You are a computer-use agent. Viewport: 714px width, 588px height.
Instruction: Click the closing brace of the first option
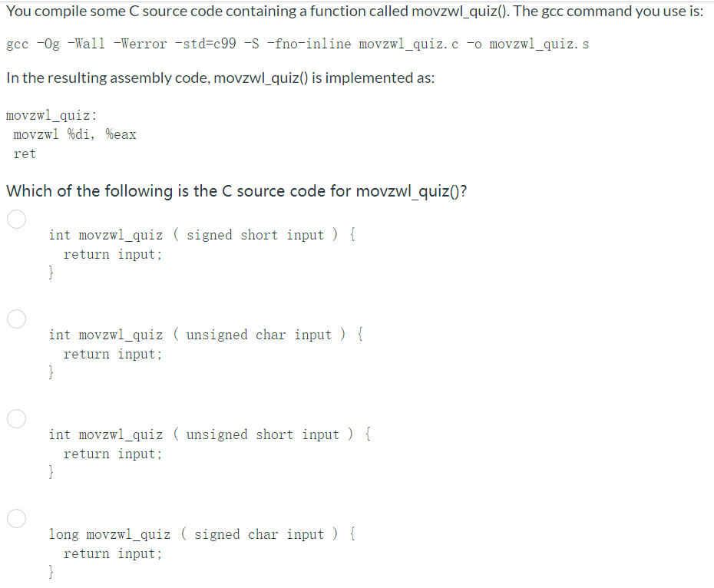coord(50,271)
